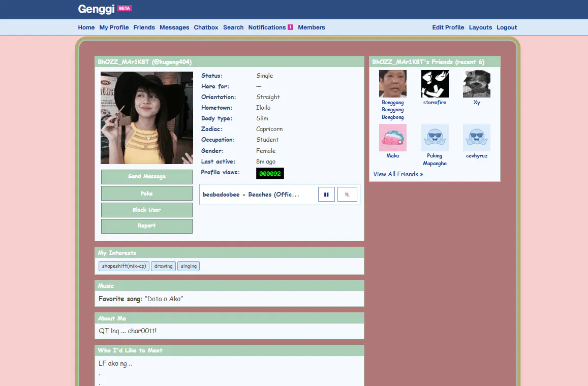Open the Friends menu item
Screen dimensions: 588x386
[144, 27]
